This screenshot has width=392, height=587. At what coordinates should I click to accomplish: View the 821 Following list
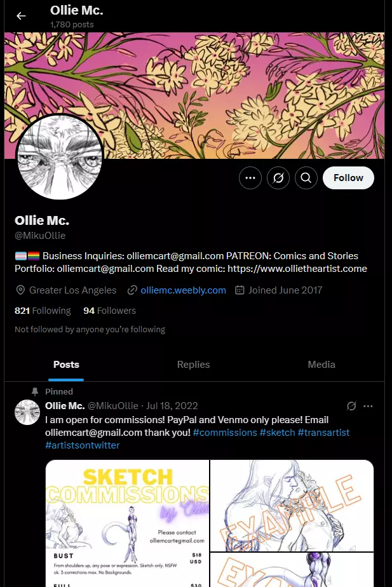43,311
